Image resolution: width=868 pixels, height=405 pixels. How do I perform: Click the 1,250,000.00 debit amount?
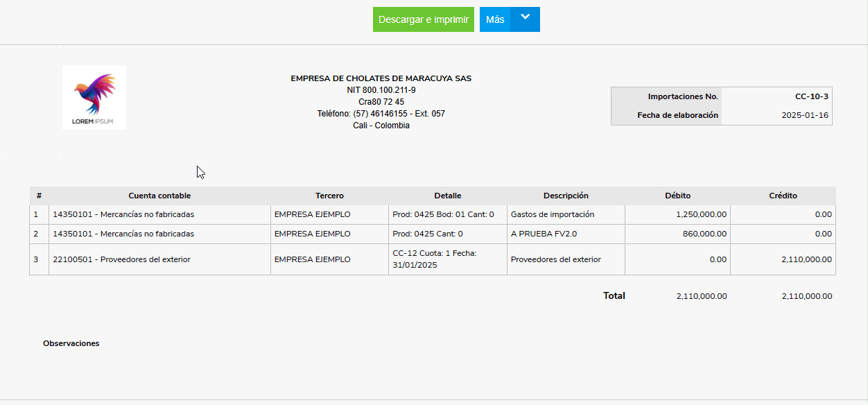(701, 214)
